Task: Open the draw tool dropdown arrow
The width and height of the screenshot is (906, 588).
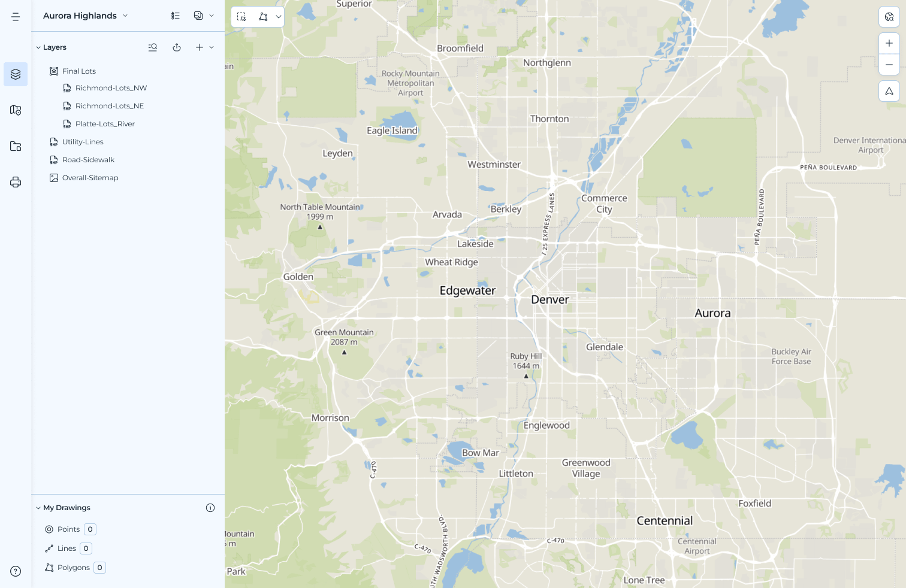Action: pyautogui.click(x=279, y=17)
